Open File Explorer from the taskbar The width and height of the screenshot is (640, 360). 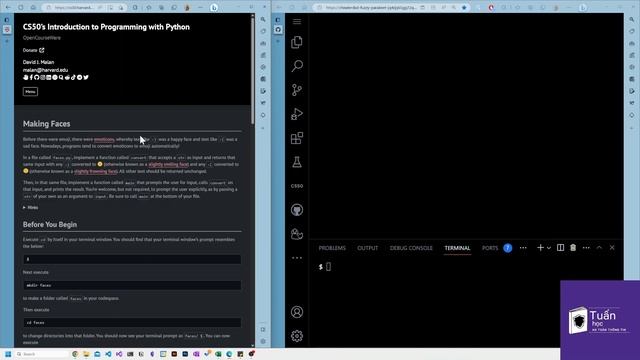[86, 354]
